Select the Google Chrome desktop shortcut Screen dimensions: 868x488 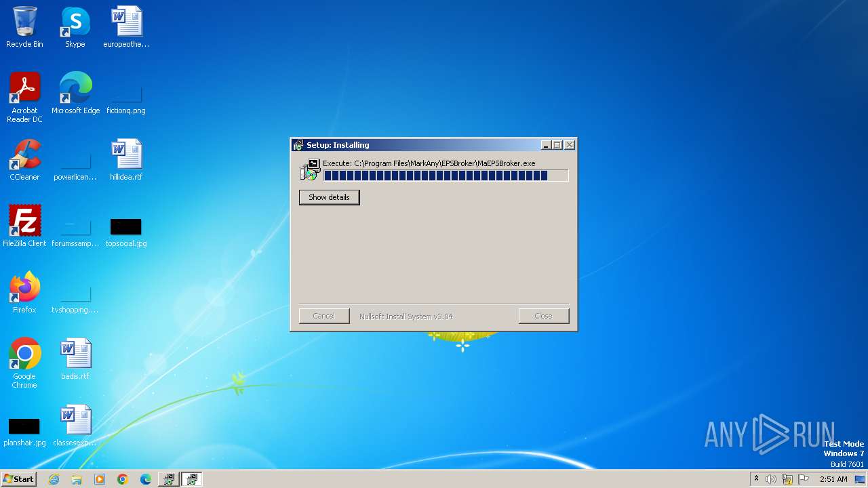pos(24,363)
